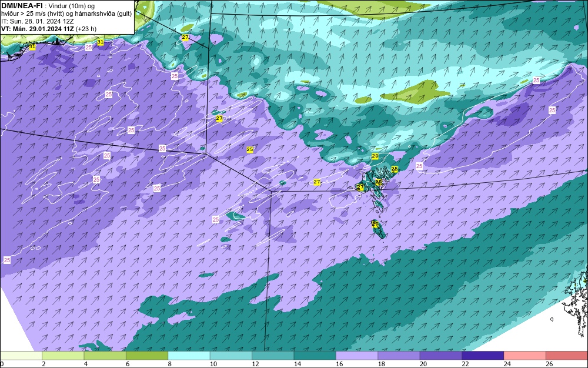Click scale number '12' below the color bar
This screenshot has width=588, height=368.
[x=255, y=364]
